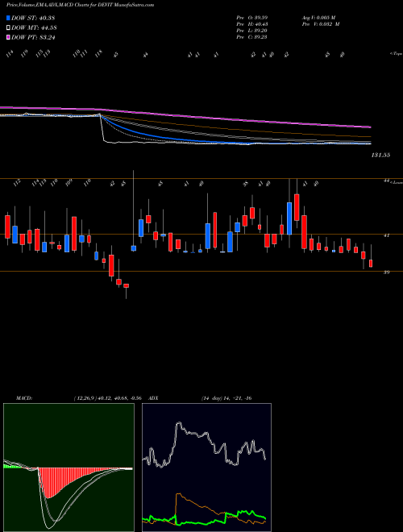Click the ADX '(14 day) 14, +21, -16' text
Screen dimensions: 403x532
point(226,398)
